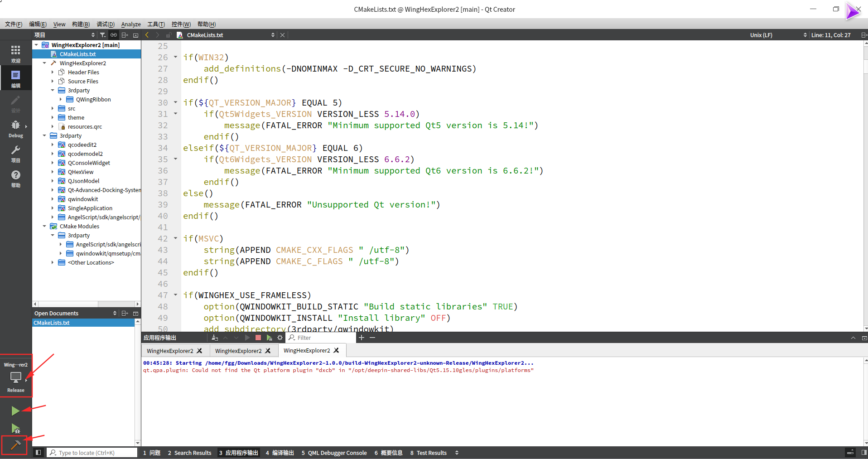Run the project with green play button

(x=15, y=411)
